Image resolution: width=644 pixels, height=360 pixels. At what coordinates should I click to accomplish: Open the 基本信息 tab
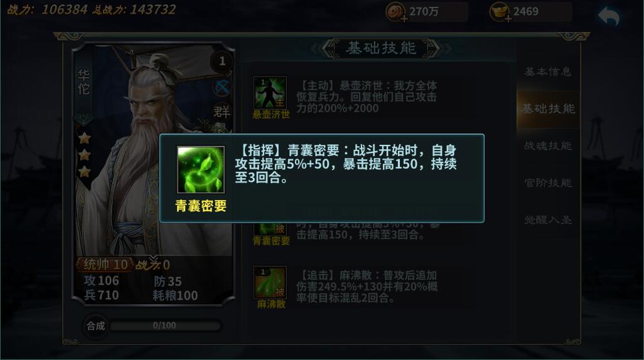click(548, 72)
